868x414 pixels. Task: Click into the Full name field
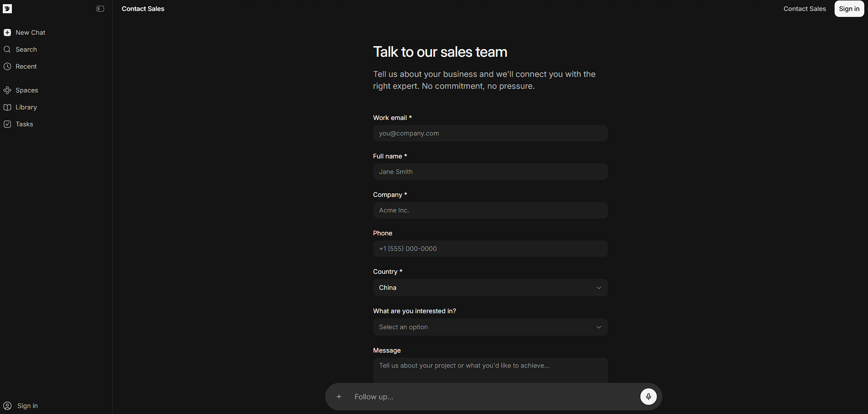point(490,172)
